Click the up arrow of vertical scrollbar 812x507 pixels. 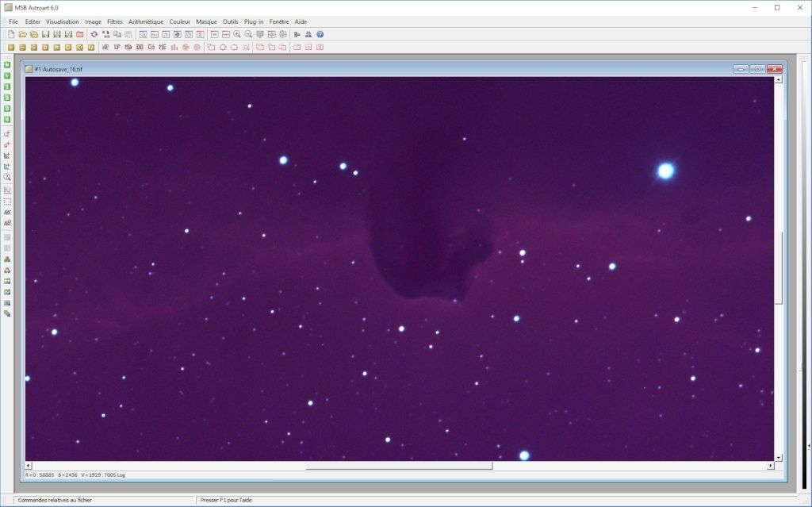pyautogui.click(x=779, y=80)
